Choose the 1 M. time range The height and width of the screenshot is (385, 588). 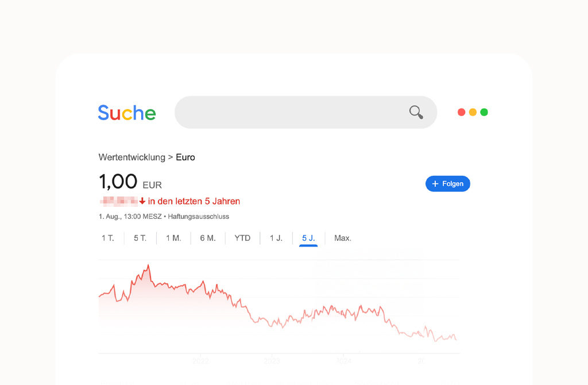[x=173, y=238]
